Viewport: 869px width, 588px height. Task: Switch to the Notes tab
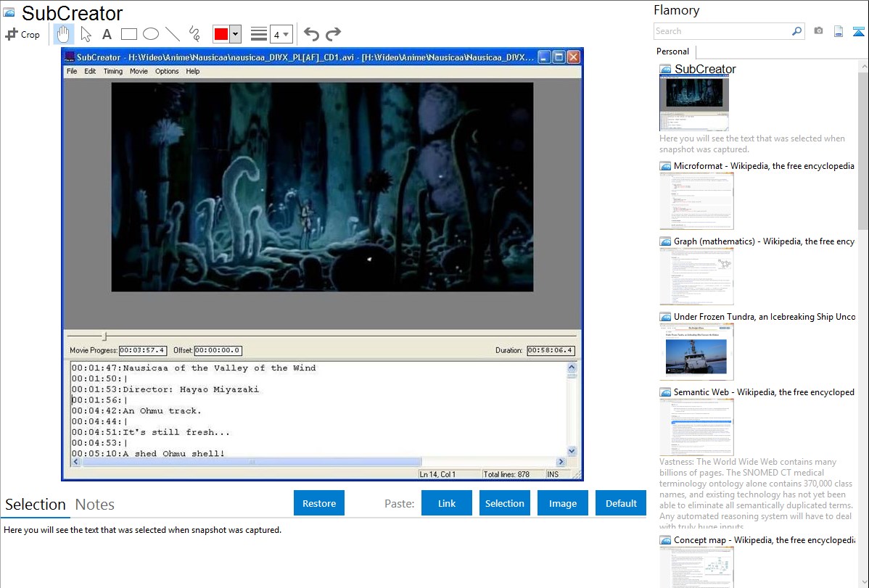click(95, 505)
